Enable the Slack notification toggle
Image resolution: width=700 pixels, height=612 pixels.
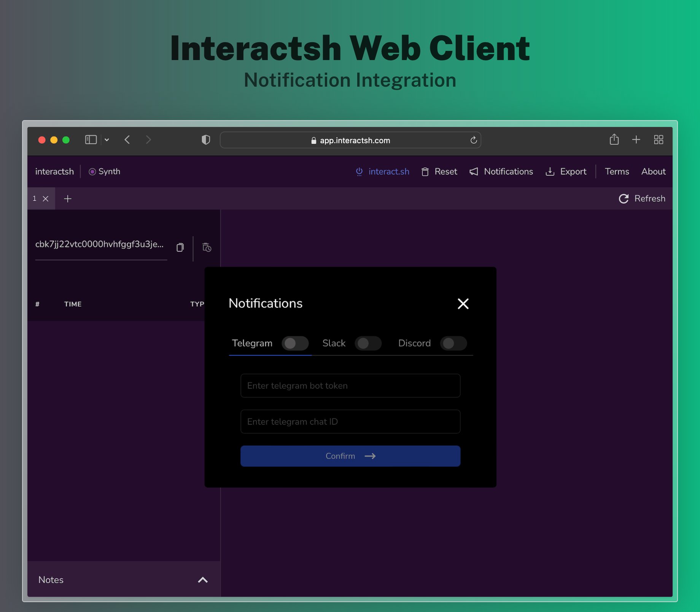coord(368,343)
